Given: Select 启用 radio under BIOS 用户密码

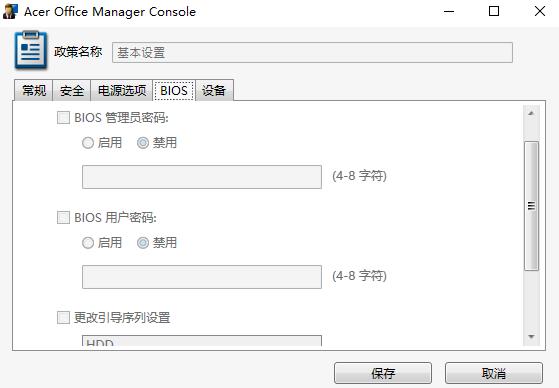Looking at the screenshot, I should [x=88, y=243].
